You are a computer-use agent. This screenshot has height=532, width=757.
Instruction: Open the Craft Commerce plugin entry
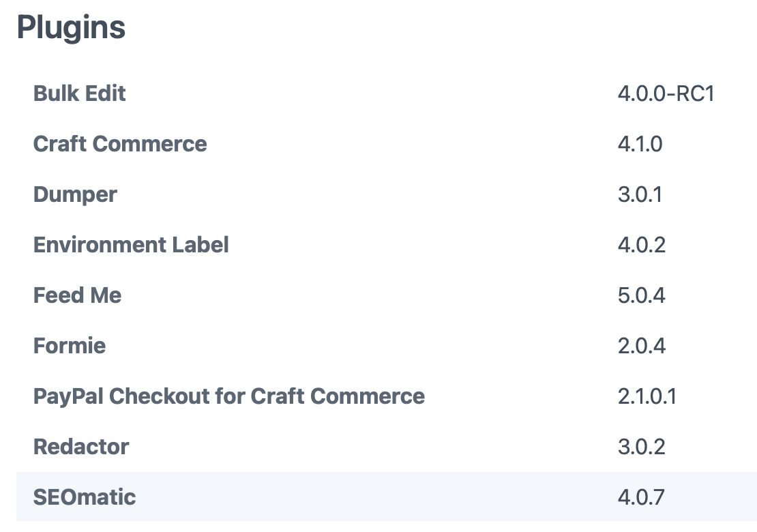[120, 144]
